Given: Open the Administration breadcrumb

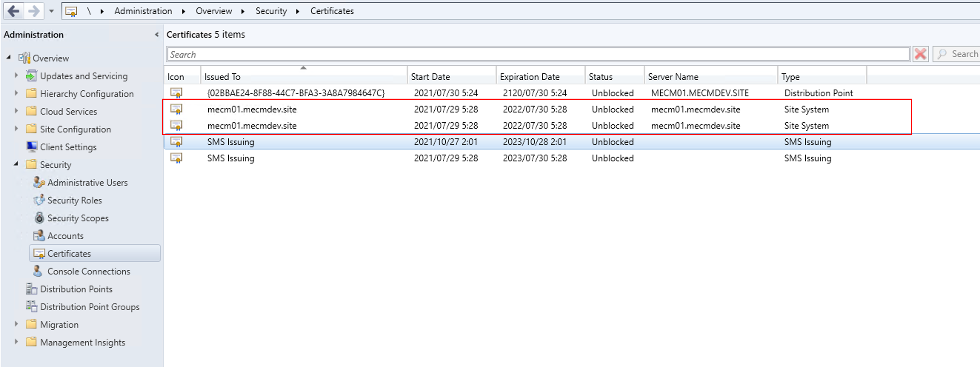Looking at the screenshot, I should [143, 11].
